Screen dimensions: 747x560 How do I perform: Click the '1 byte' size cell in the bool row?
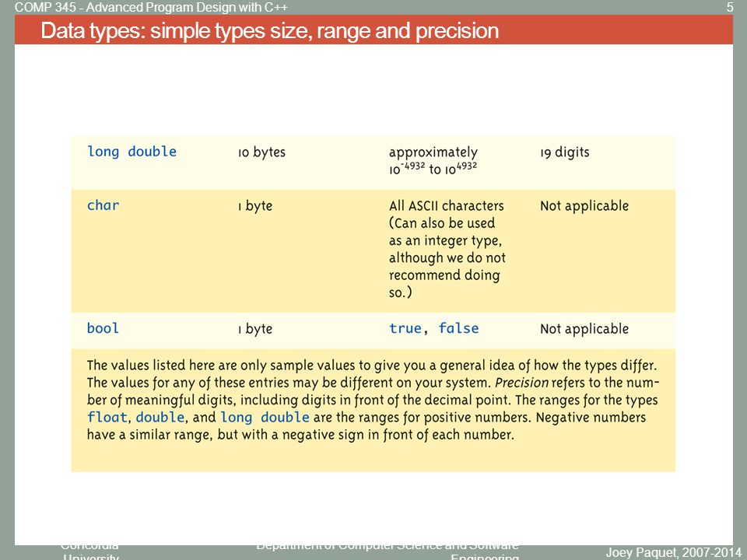click(x=255, y=329)
